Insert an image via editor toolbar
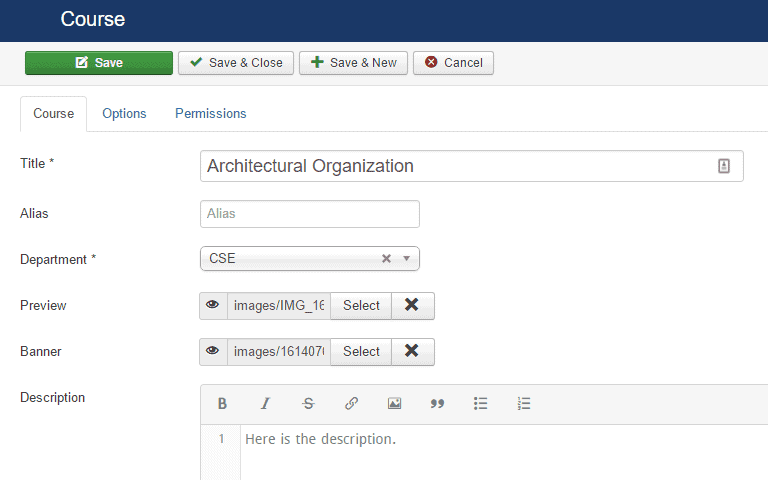The image size is (768, 480). point(394,404)
